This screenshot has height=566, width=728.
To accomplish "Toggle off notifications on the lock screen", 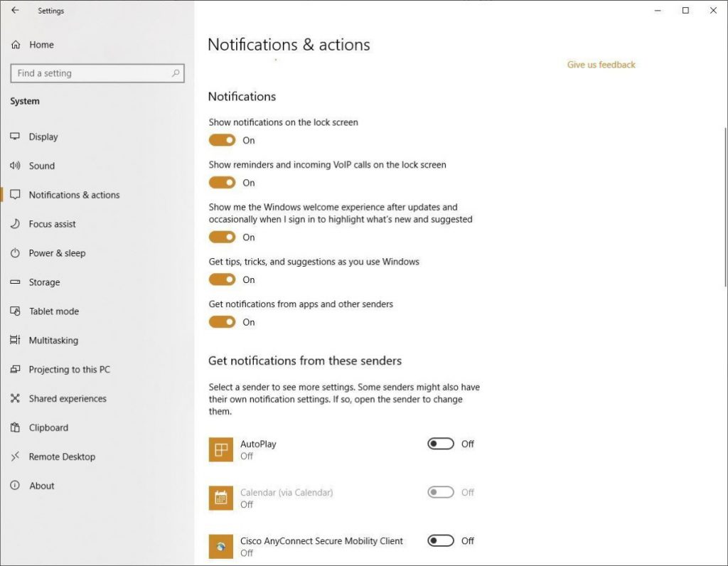I will click(x=221, y=140).
